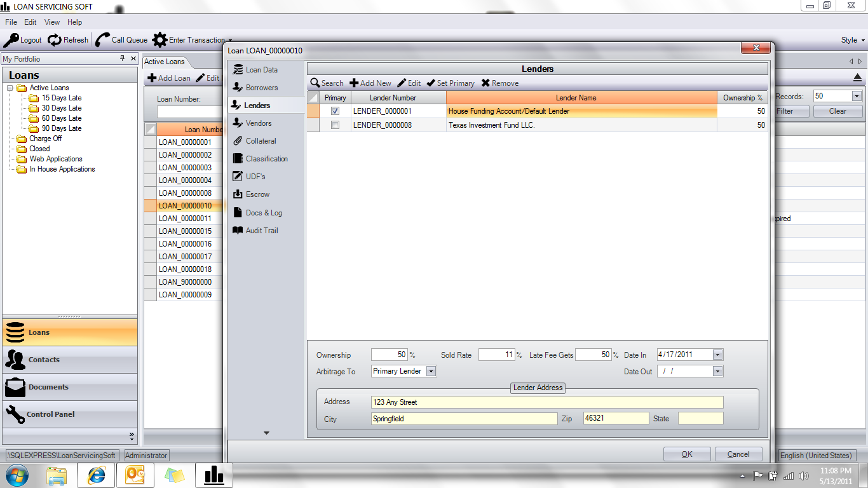Expand more items in dialog sidebar
The width and height of the screenshot is (868, 488).
coord(266,433)
